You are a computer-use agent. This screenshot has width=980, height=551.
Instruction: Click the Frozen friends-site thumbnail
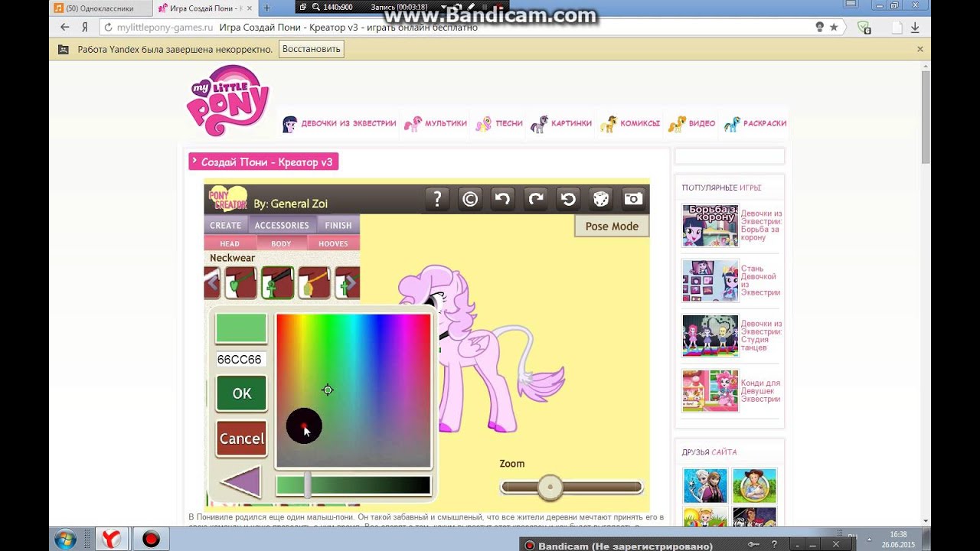705,485
